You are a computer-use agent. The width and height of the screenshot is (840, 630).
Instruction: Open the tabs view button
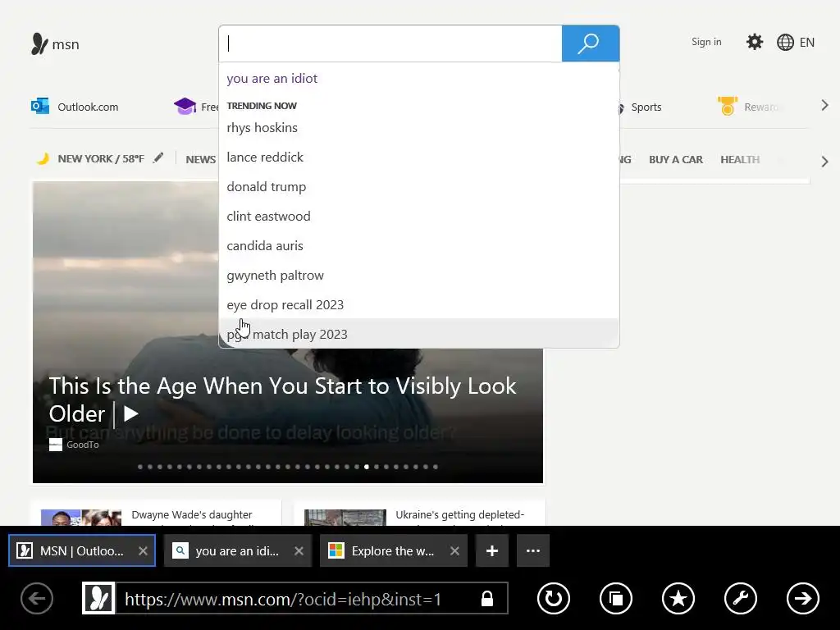click(616, 598)
